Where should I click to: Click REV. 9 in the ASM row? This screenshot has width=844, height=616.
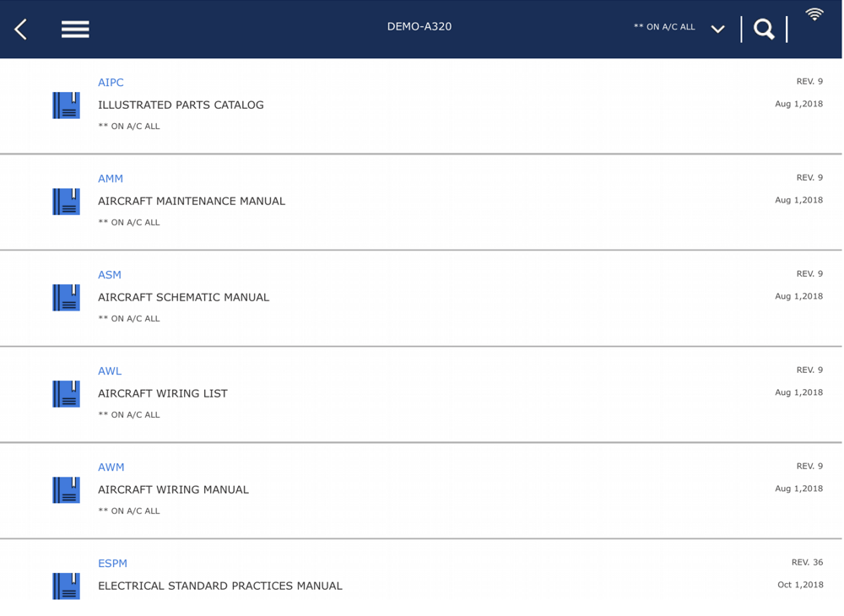tap(809, 274)
